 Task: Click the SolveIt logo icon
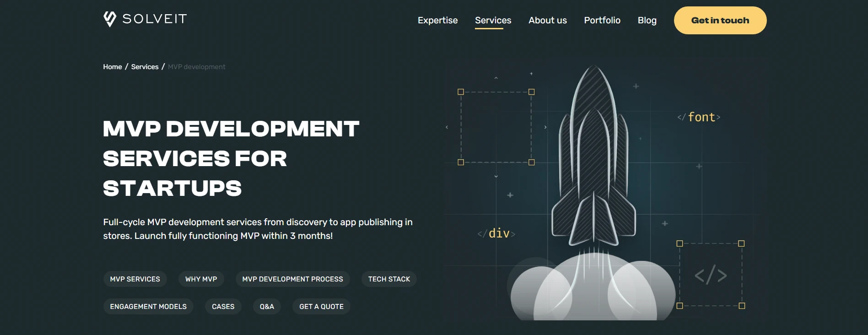click(110, 19)
